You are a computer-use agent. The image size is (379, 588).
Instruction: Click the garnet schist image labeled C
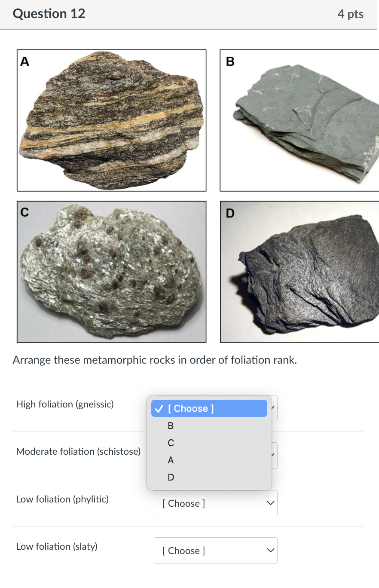click(112, 272)
